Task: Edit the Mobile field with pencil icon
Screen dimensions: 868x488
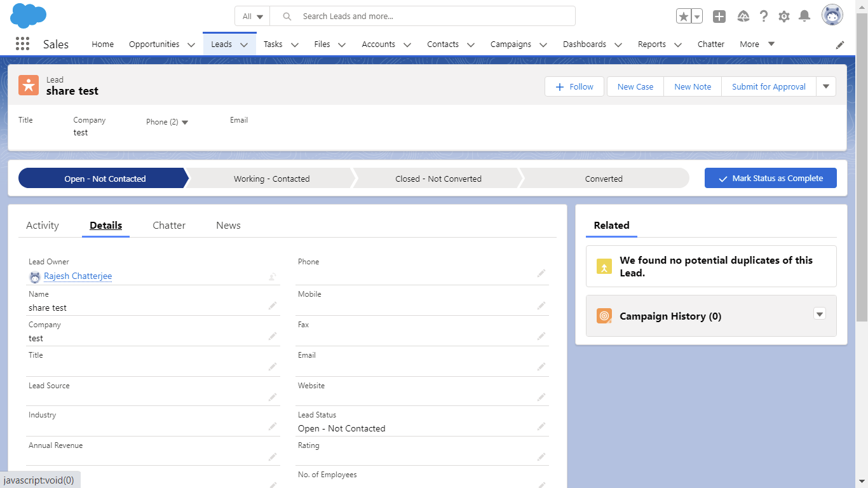Action: (541, 306)
